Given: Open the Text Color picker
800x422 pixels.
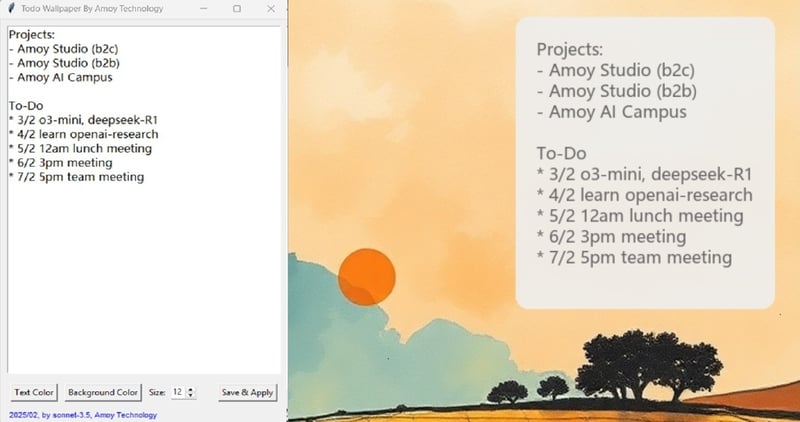Looking at the screenshot, I should coord(35,393).
